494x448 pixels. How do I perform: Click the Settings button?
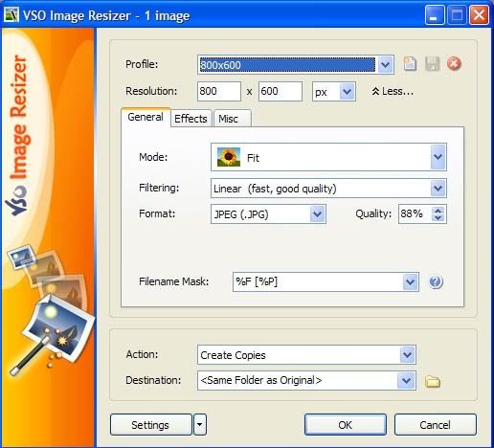[x=150, y=425]
